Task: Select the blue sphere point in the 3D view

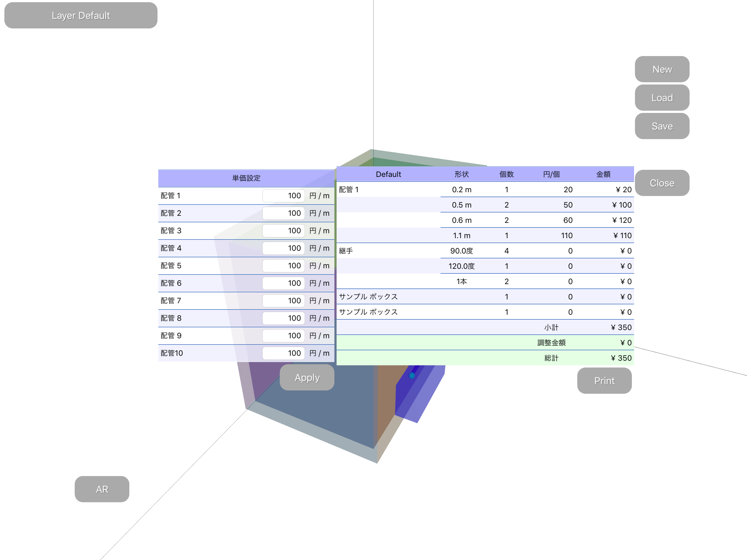Action: [411, 375]
